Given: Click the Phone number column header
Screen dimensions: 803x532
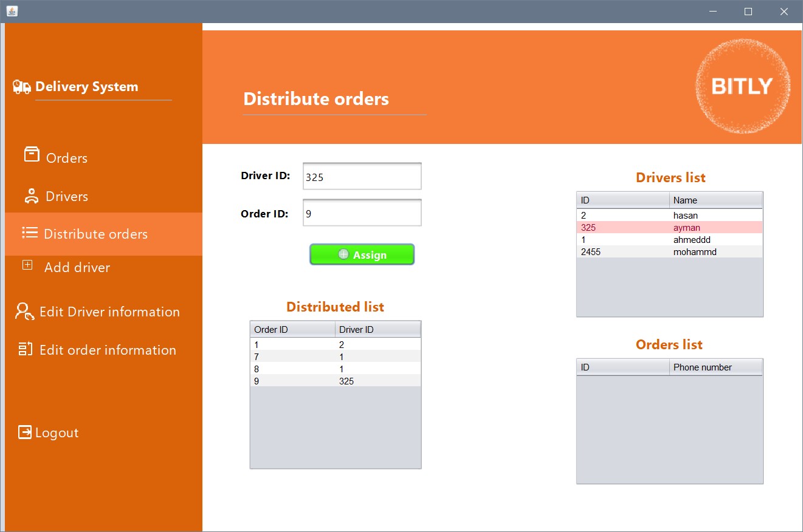Looking at the screenshot, I should (716, 367).
